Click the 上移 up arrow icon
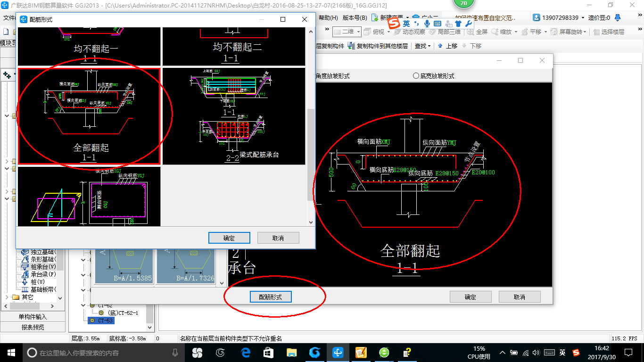Image resolution: width=644 pixels, height=362 pixels. 440,46
